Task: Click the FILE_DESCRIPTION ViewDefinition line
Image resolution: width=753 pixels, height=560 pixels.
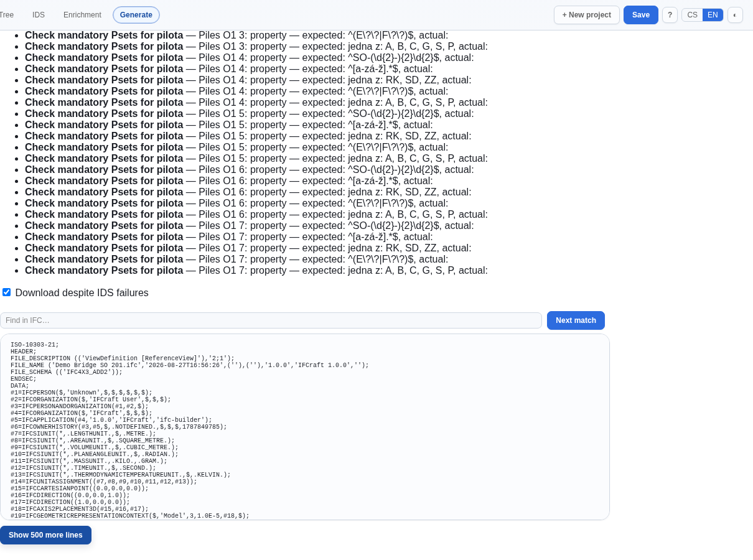Action: [x=123, y=358]
